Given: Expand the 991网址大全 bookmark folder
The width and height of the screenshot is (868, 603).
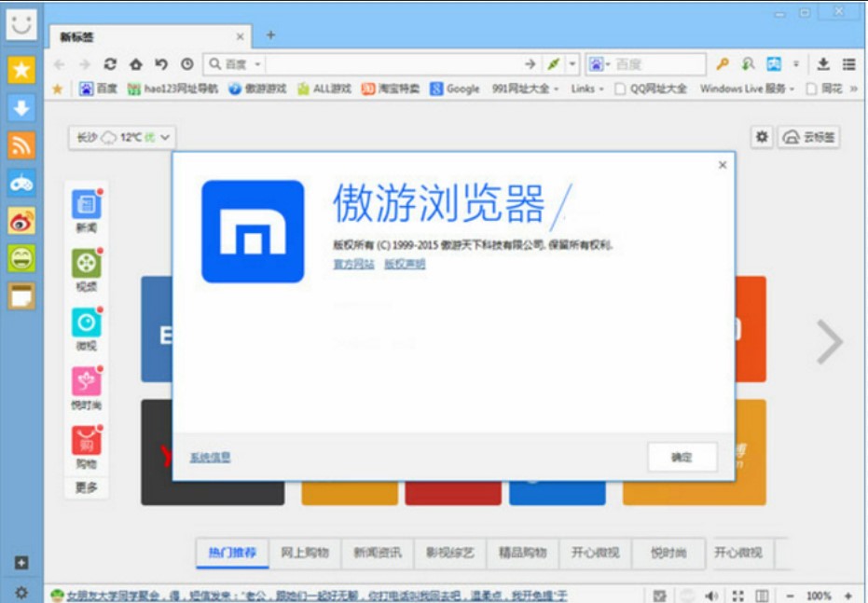Looking at the screenshot, I should point(526,89).
